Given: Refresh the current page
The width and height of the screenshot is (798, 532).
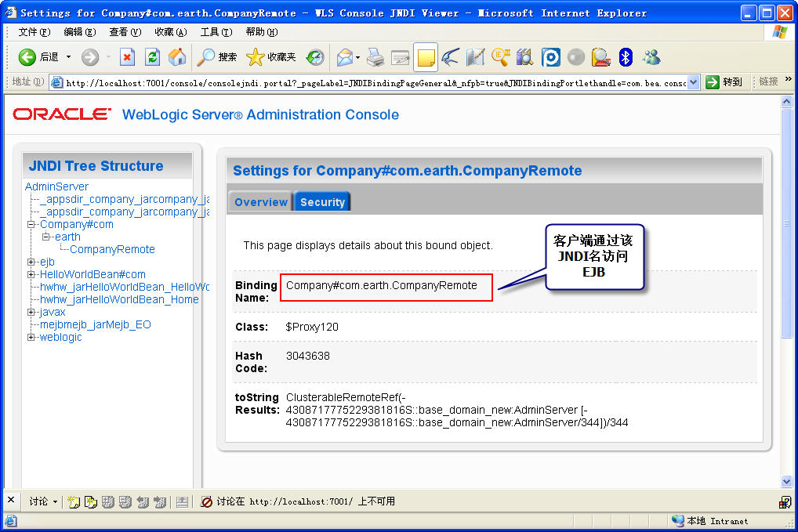Looking at the screenshot, I should click(x=152, y=56).
